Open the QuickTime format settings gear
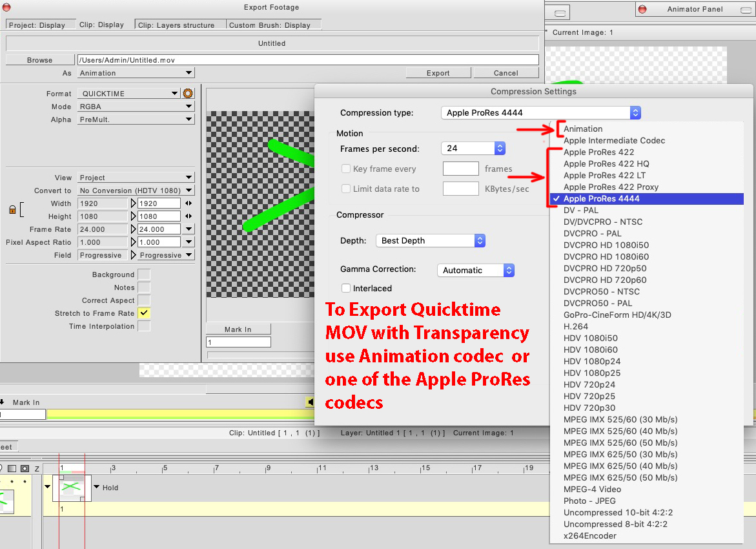Image resolution: width=756 pixels, height=549 pixels. [188, 93]
